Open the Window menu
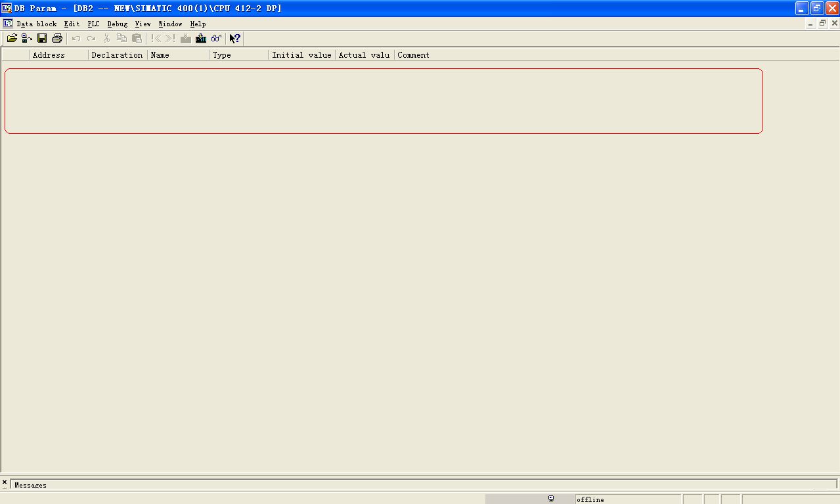 point(171,24)
